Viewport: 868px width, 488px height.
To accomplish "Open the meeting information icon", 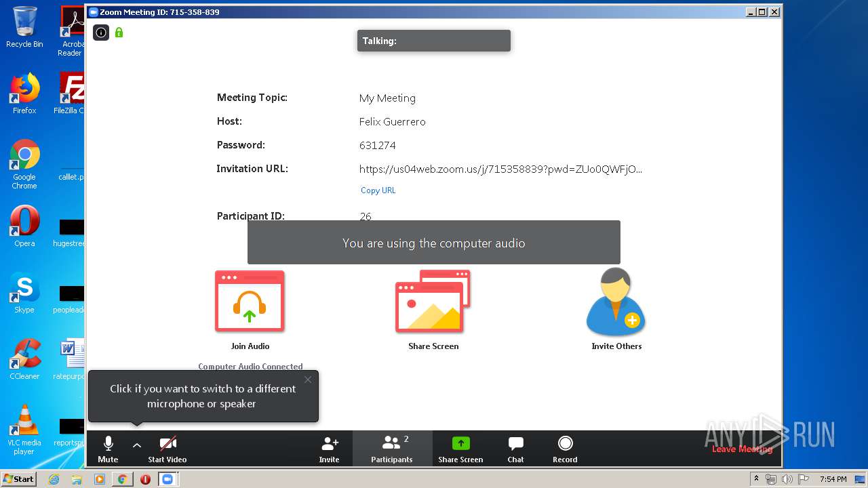I will click(x=101, y=33).
